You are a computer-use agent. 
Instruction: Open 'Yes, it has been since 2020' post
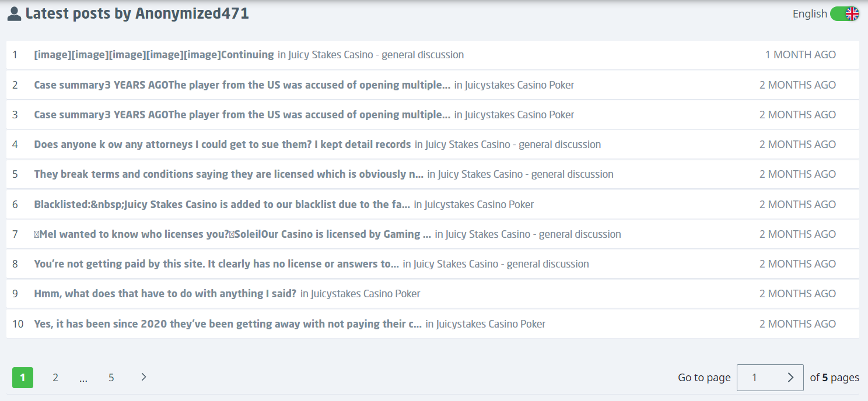[x=228, y=324]
